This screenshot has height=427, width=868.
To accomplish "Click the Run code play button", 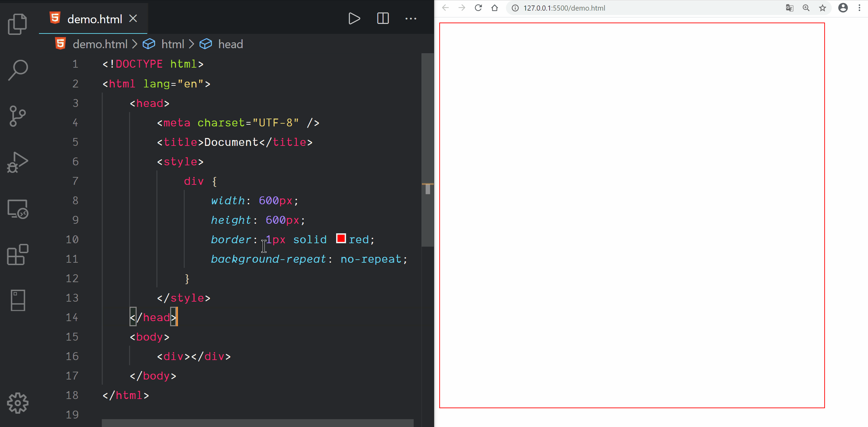I will pyautogui.click(x=354, y=18).
